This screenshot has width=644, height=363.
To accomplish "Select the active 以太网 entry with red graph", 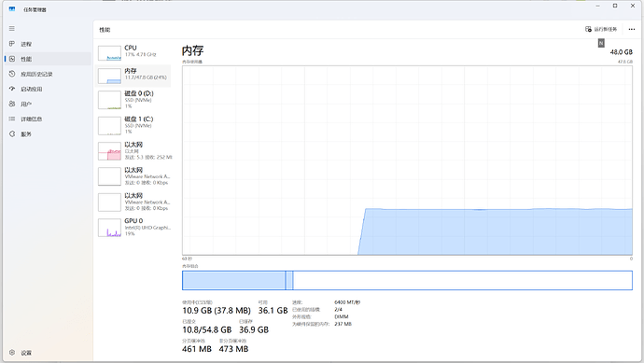I will point(133,150).
